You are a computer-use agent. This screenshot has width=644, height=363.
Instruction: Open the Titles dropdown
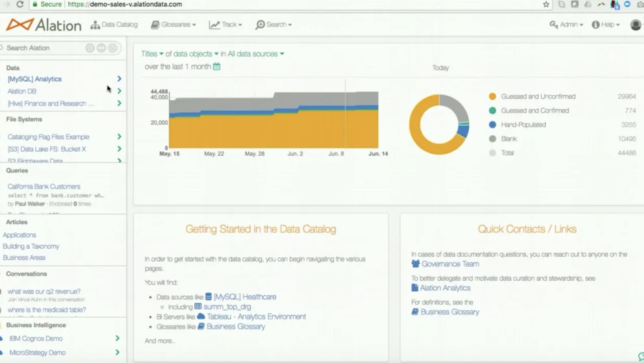[152, 54]
